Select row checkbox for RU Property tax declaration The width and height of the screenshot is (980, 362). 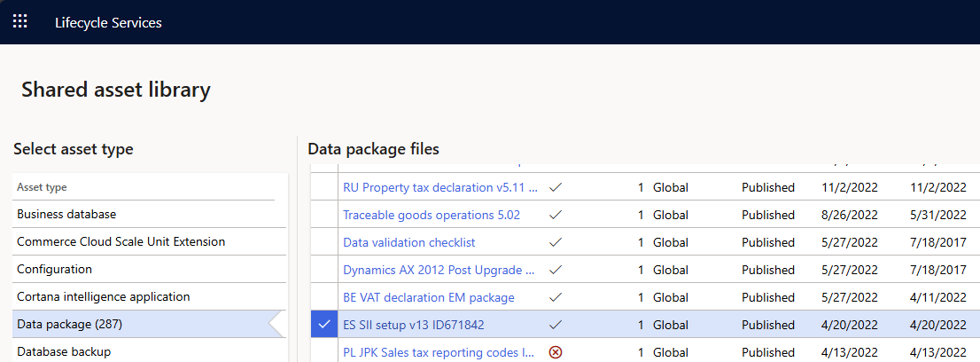323,187
